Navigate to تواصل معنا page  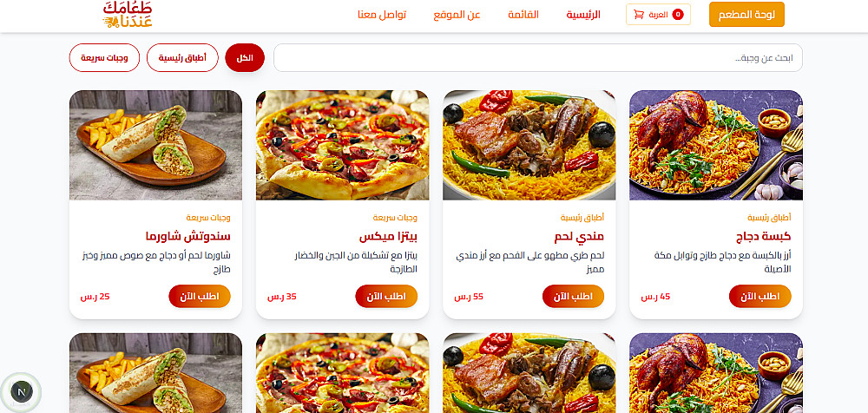click(382, 15)
